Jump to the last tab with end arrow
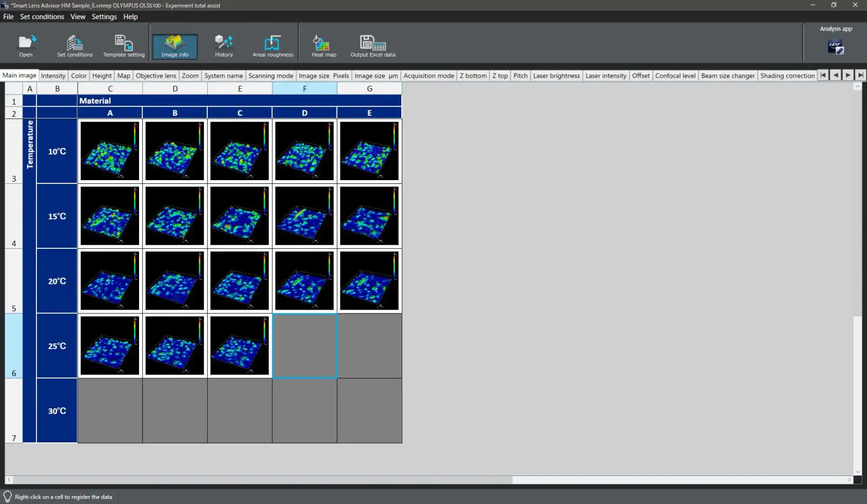 click(x=861, y=75)
